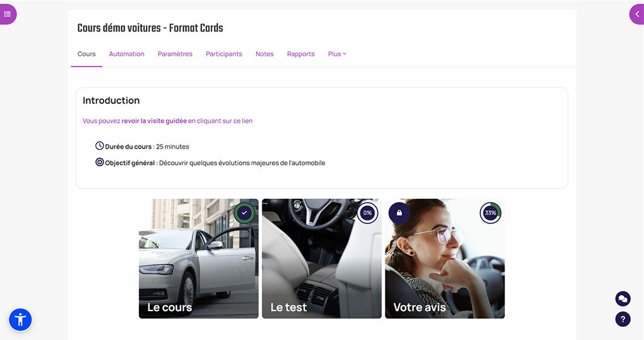Click the revoir la visite guidée link
This screenshot has height=340, width=644.
point(154,121)
